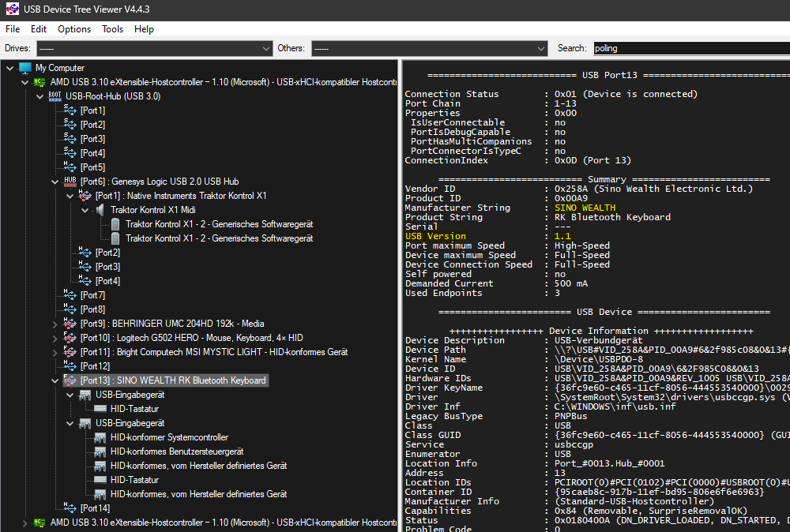Viewport: 790px width, 532px height.
Task: Select [Port8] in the tree
Action: click(92, 309)
